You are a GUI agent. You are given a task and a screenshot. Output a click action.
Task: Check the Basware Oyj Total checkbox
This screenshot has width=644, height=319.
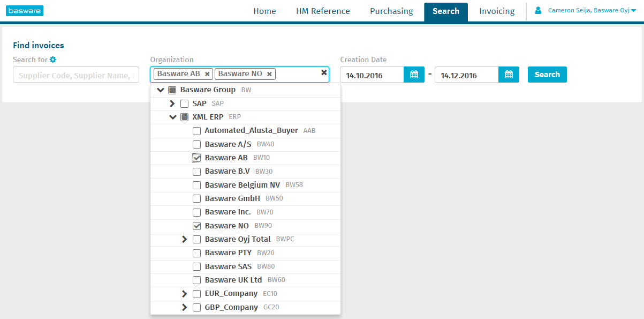click(196, 239)
